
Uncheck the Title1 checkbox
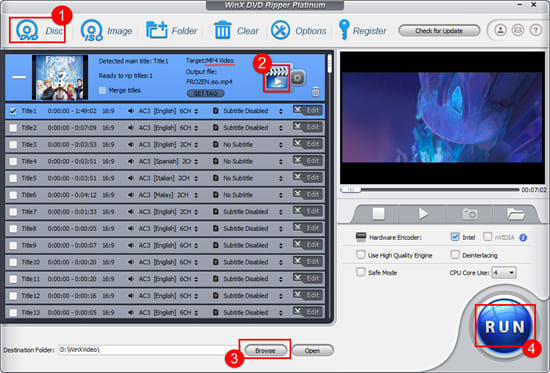13,111
